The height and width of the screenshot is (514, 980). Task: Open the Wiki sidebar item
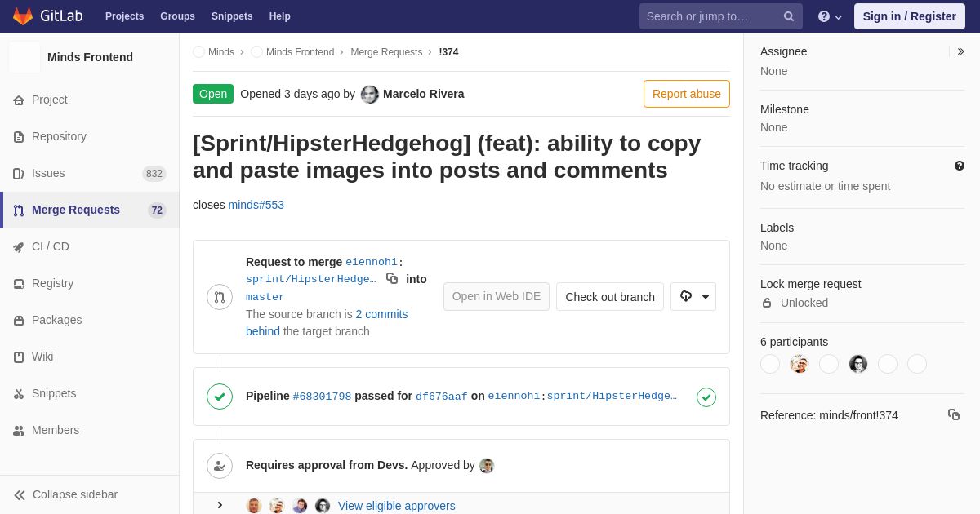[90, 357]
